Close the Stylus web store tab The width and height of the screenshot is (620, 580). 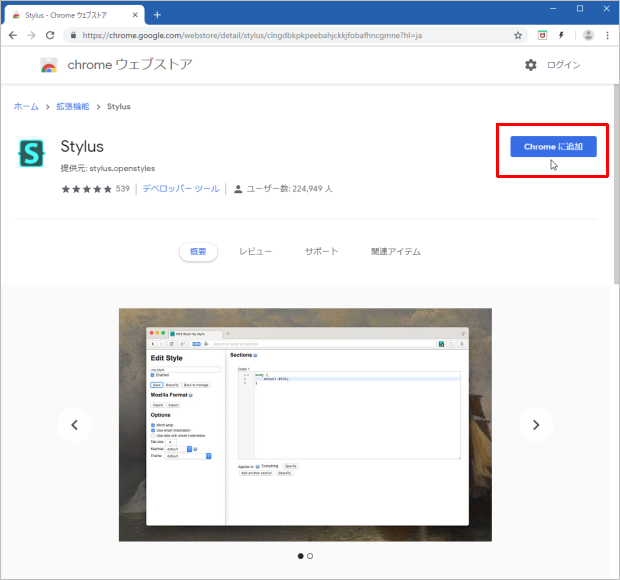pos(135,15)
